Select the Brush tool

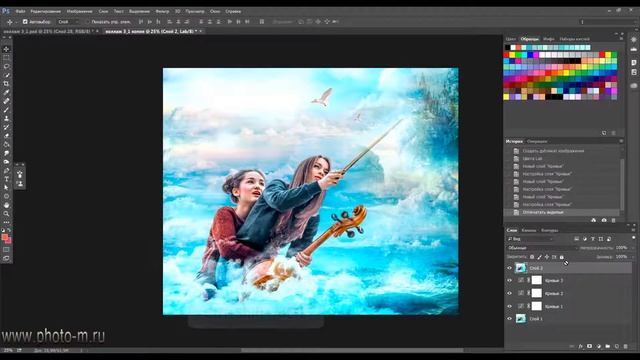[x=6, y=109]
